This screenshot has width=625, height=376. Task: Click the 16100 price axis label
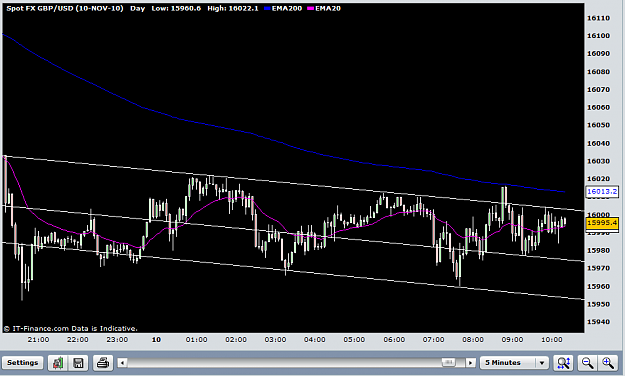(x=598, y=35)
